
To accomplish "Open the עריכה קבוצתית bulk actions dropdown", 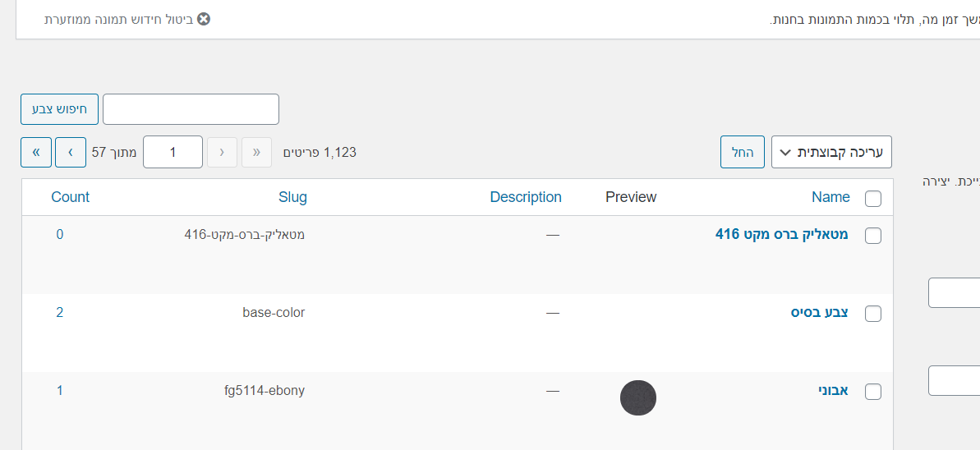I will click(x=831, y=152).
